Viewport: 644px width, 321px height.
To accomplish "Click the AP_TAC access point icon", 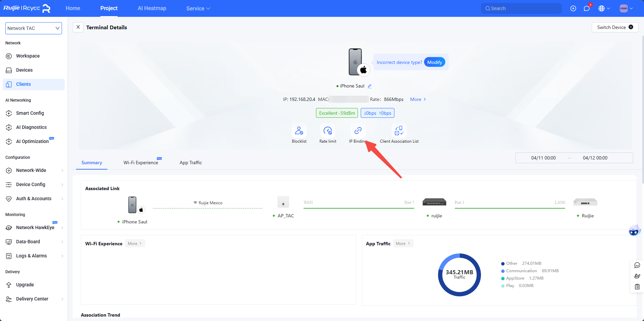I will point(283,202).
